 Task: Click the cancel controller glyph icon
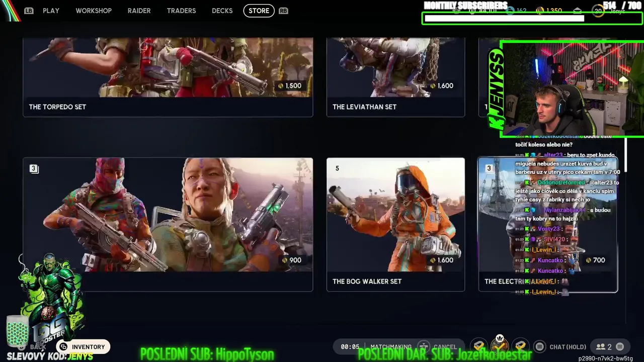424,346
